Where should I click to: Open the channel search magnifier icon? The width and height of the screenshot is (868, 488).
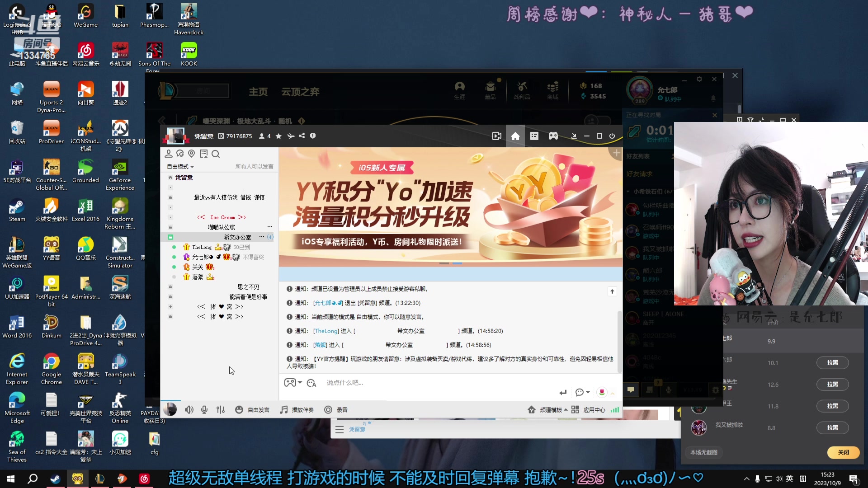[x=216, y=154]
